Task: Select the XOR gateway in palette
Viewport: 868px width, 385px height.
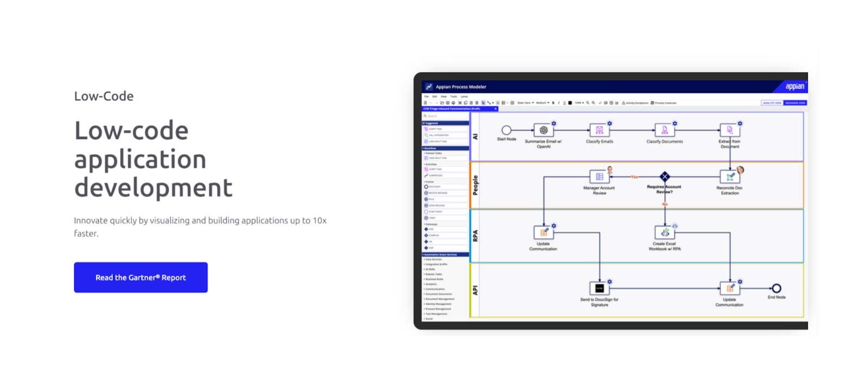Action: point(445,248)
